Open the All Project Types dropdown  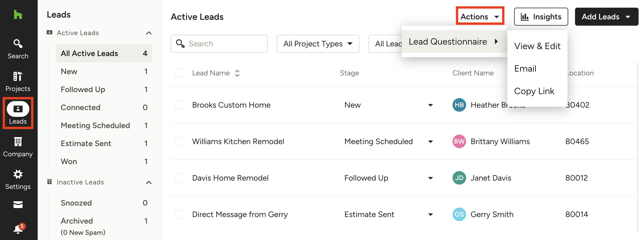[318, 43]
